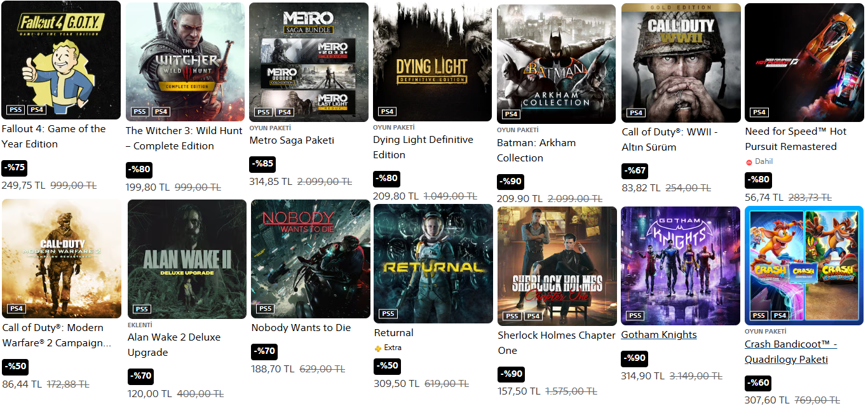Click the Nobody Wants to Die cover
Screen dimensions: 868x413
click(311, 258)
